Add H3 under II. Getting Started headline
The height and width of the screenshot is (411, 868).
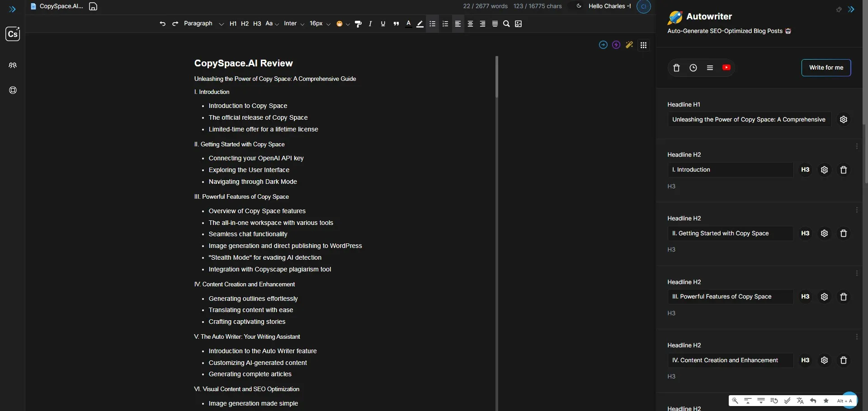[x=805, y=234]
